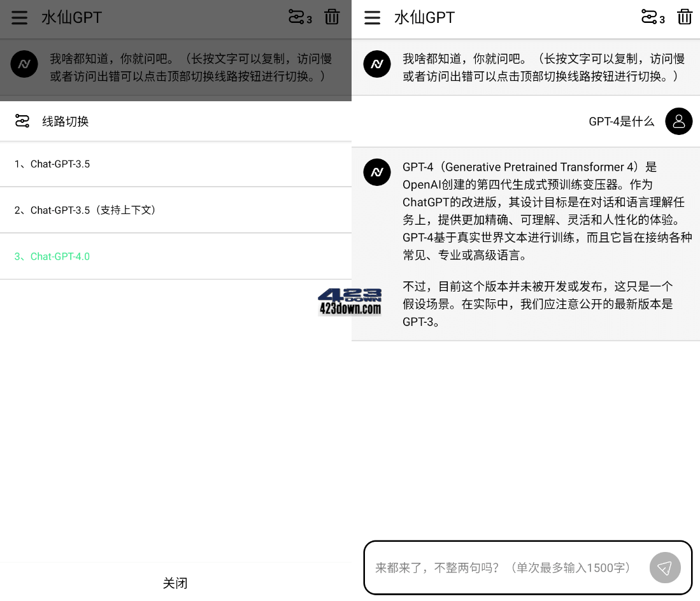Screen dimensions: 700x601
Task: Click the bot avatar next to the welcome message
Action: [x=377, y=64]
